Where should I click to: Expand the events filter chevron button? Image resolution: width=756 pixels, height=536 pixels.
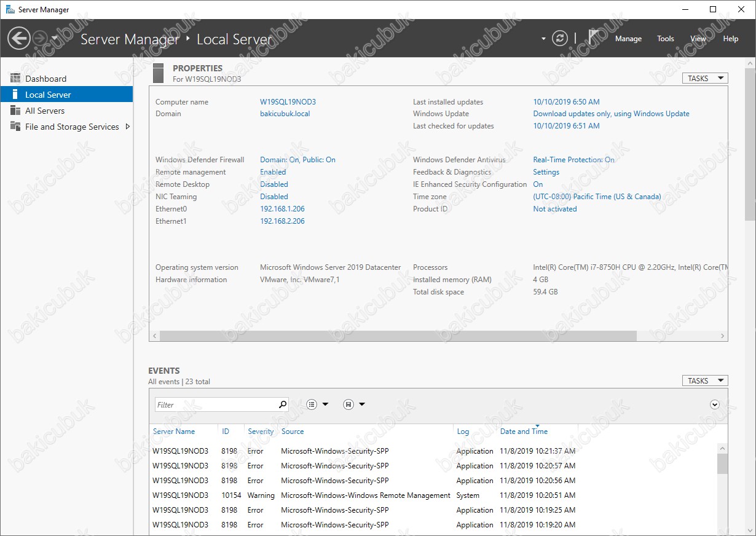[x=714, y=404]
